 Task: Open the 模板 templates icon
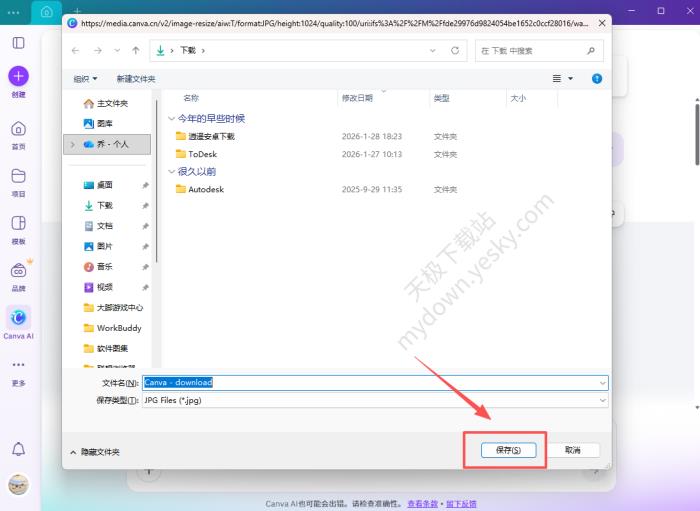[18, 223]
